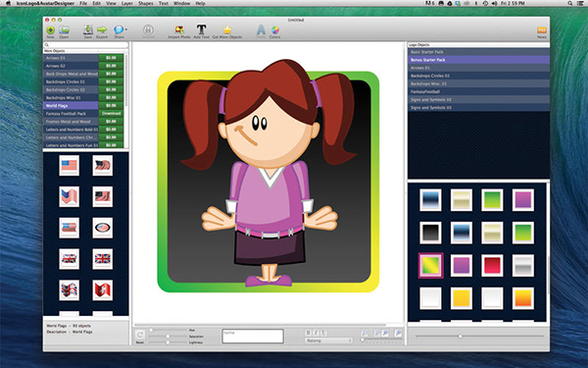Select World Flags in More Objects list

71,106
